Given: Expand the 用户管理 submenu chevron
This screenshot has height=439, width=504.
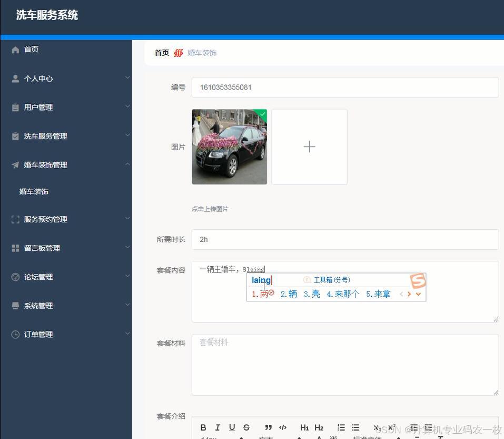Looking at the screenshot, I should (127, 106).
